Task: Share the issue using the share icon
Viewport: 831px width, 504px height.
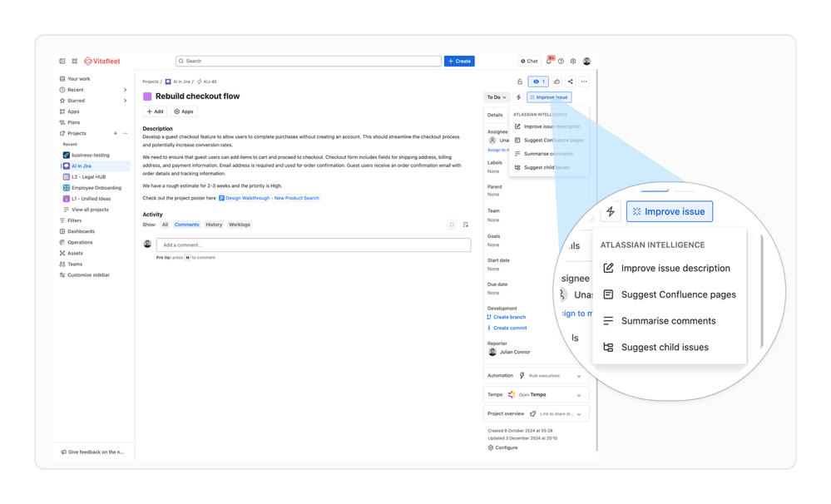Action: point(571,82)
